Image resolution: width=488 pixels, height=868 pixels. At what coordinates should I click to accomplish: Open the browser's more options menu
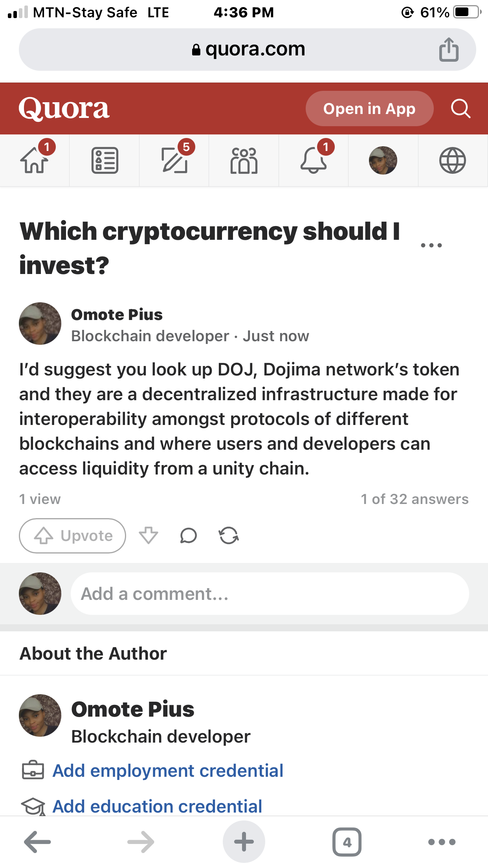pyautogui.click(x=442, y=842)
